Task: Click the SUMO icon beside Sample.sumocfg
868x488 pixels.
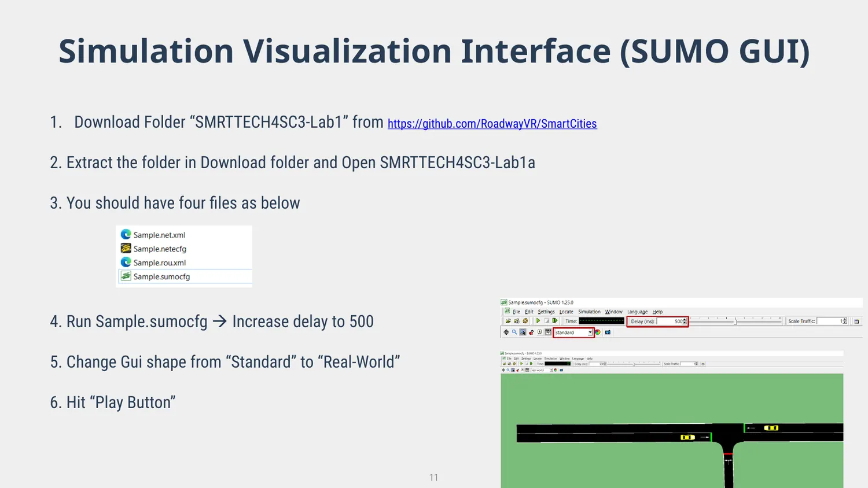Action: click(x=126, y=276)
